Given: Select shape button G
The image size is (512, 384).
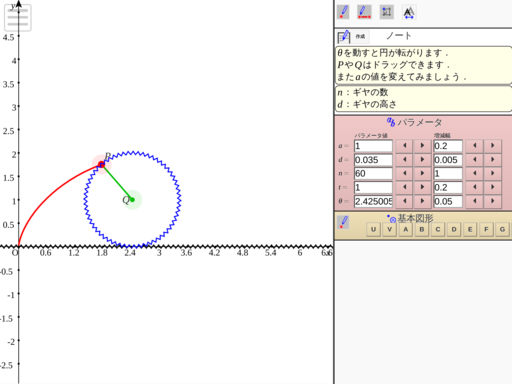Looking at the screenshot, I should point(502,229).
